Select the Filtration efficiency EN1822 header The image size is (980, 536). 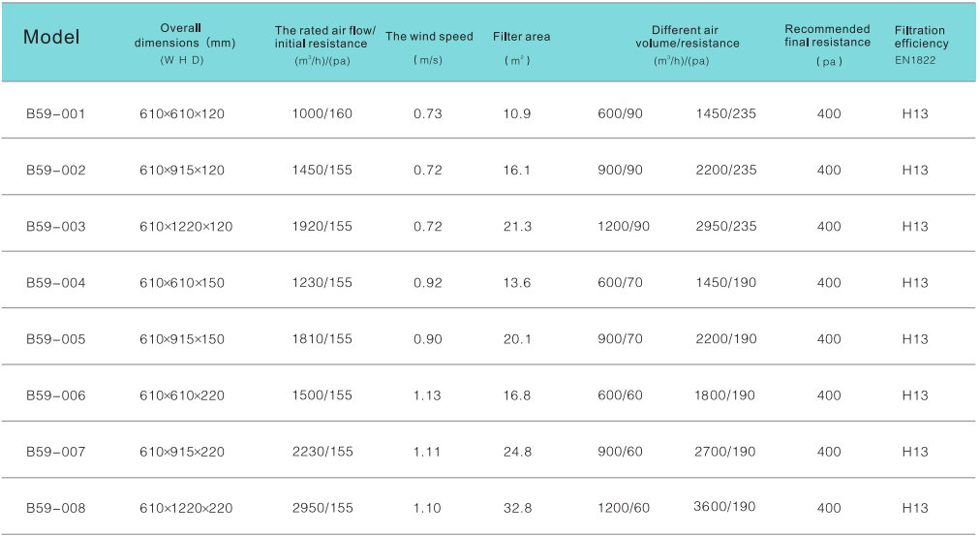(921, 37)
